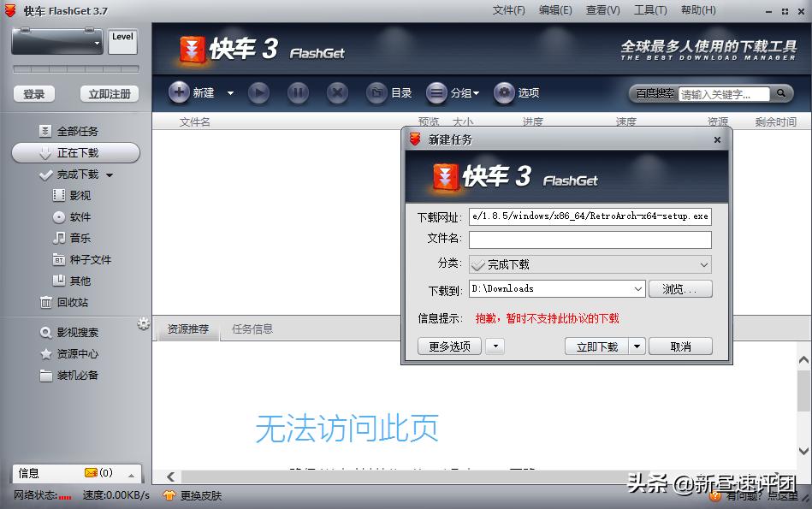
Task: Start the selected download task
Action: tap(258, 92)
